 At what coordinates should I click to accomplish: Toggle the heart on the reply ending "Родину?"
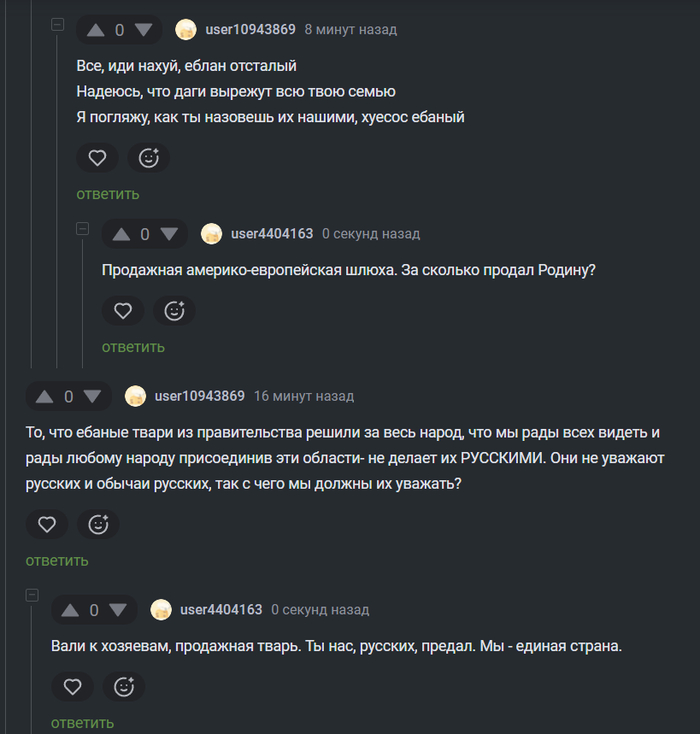(x=123, y=311)
